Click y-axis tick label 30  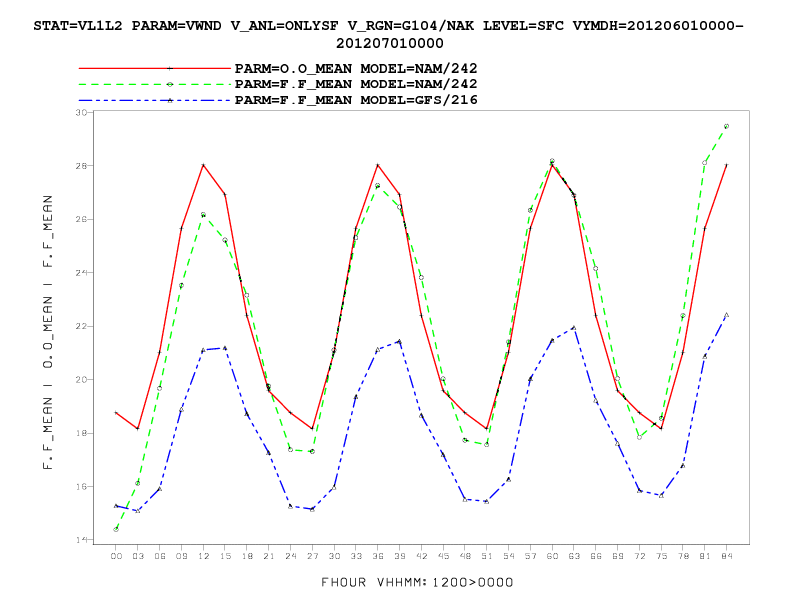81,113
